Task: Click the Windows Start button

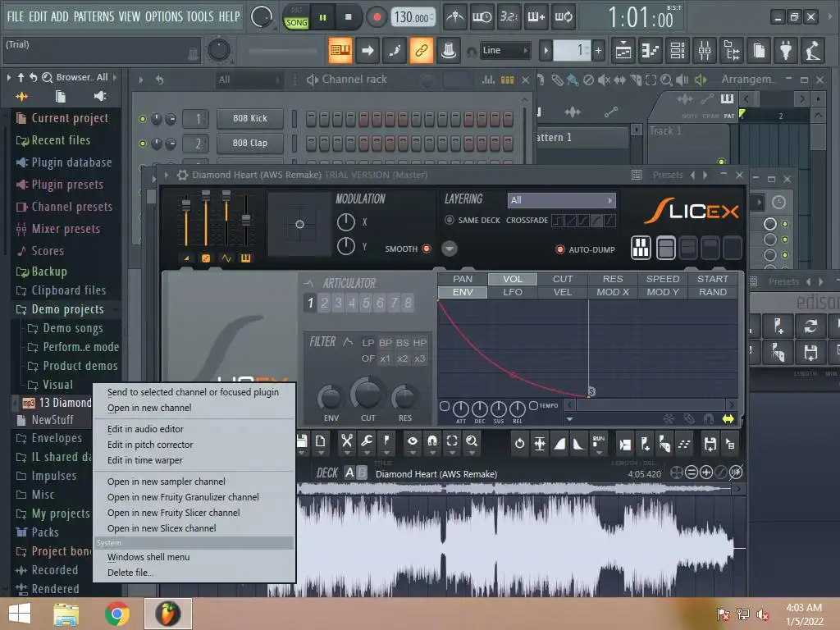Action: tap(20, 614)
